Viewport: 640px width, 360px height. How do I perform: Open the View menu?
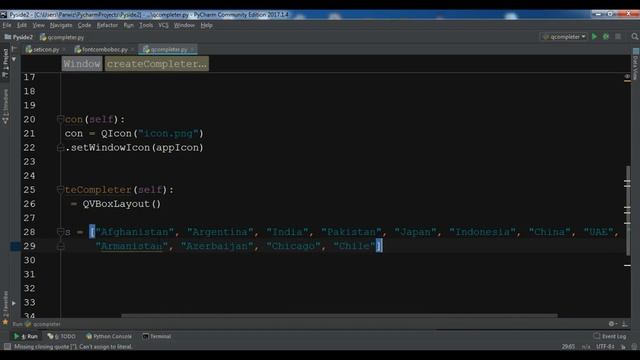point(38,25)
